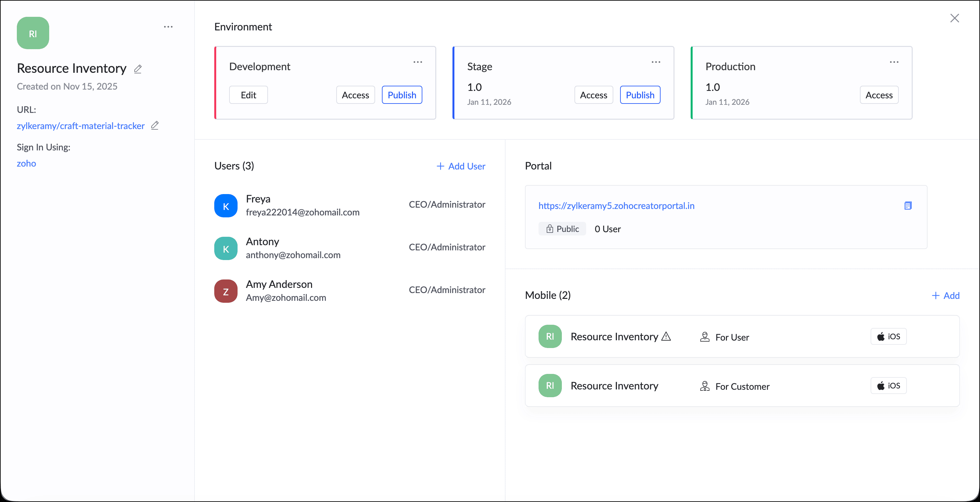Select Freya's user avatar
The image size is (980, 502).
click(x=226, y=206)
